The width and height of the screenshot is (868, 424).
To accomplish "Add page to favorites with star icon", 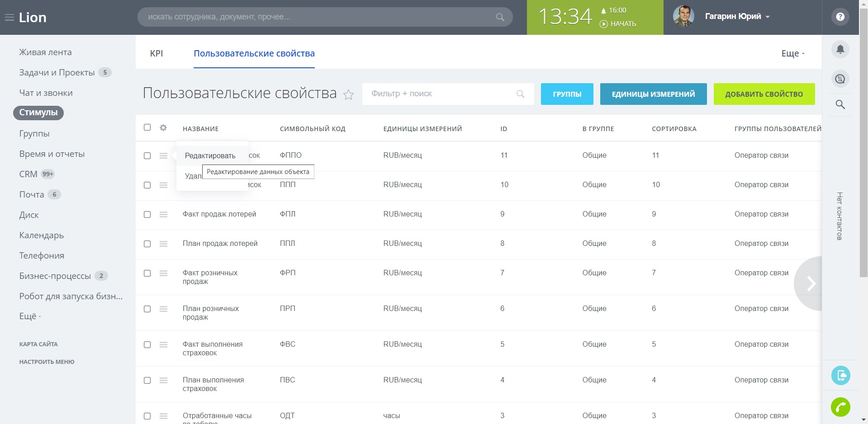I will pyautogui.click(x=348, y=94).
